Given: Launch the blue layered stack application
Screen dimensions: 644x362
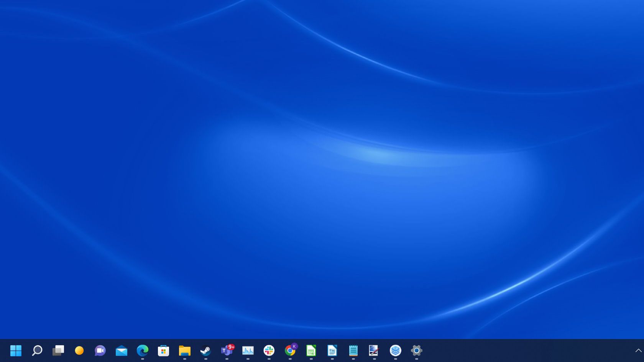Looking at the screenshot, I should [x=395, y=351].
